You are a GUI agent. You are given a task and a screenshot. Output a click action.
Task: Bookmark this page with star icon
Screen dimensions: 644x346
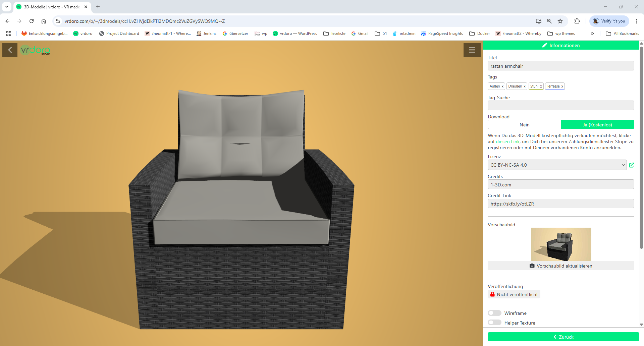pos(560,21)
